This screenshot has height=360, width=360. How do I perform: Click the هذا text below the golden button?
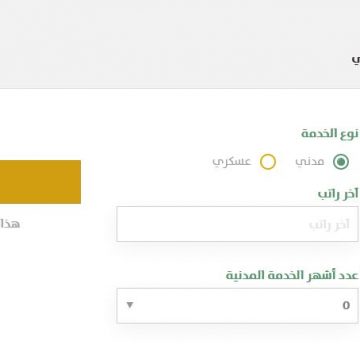tap(10, 224)
